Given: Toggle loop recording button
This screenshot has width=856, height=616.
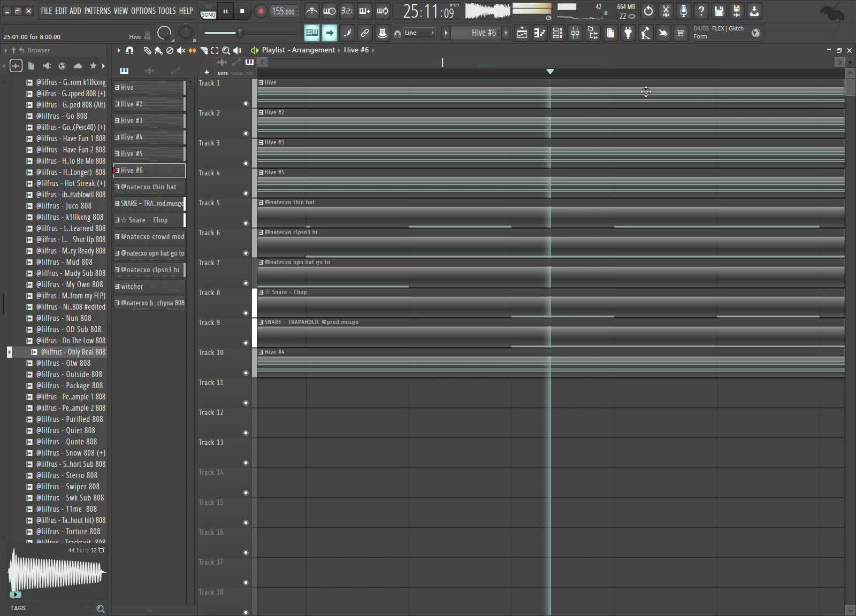Looking at the screenshot, I should point(383,11).
